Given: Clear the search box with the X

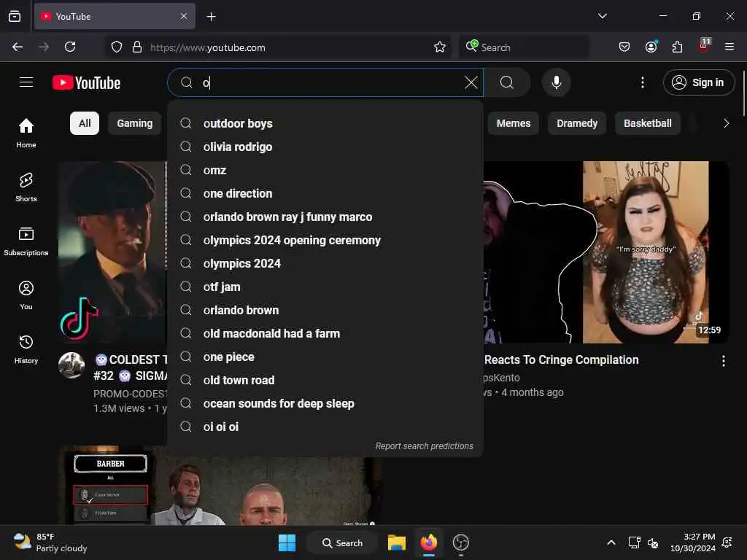Looking at the screenshot, I should pos(471,82).
